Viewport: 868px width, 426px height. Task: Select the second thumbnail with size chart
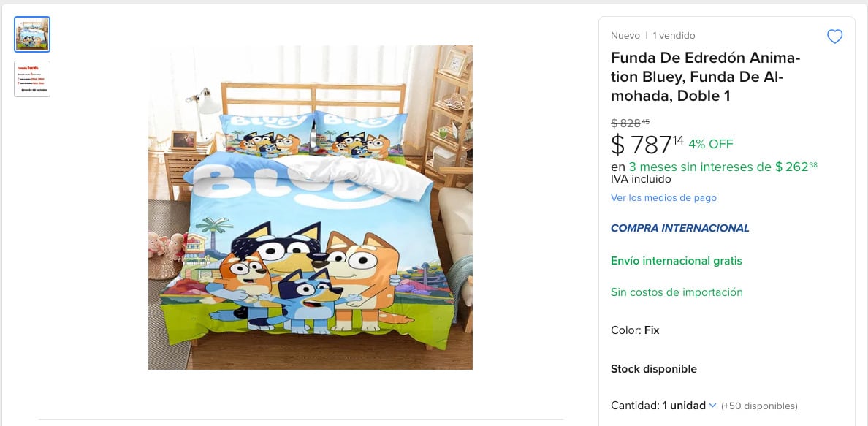click(x=32, y=79)
